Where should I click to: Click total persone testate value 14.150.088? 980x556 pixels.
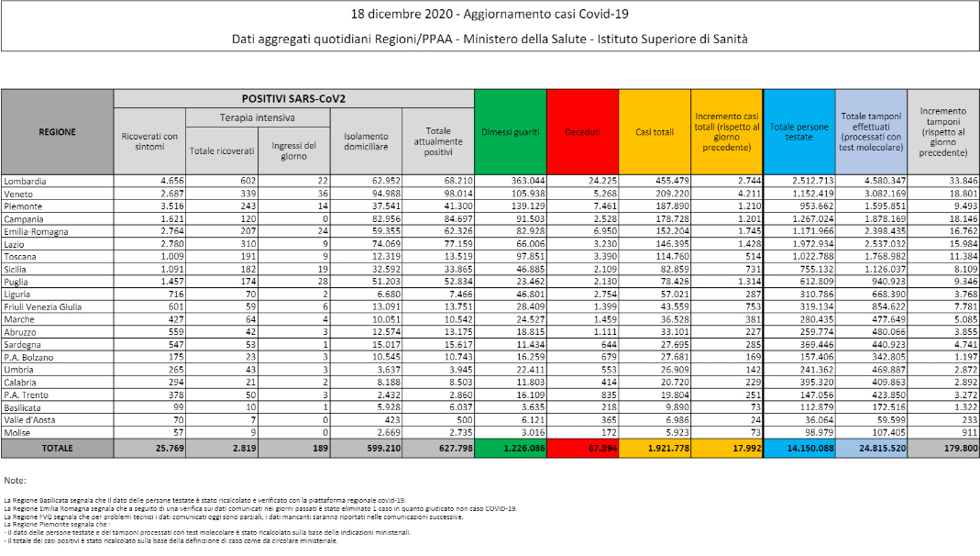tap(810, 449)
